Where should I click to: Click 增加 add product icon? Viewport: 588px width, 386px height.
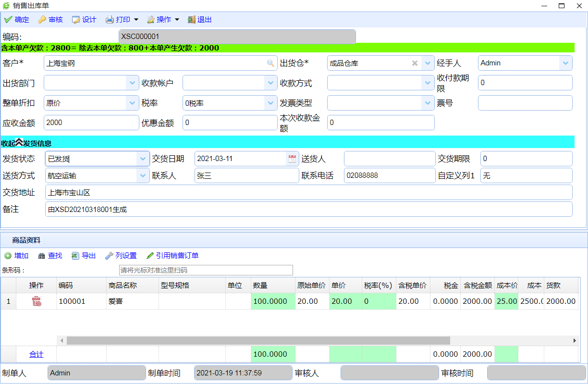coord(8,256)
